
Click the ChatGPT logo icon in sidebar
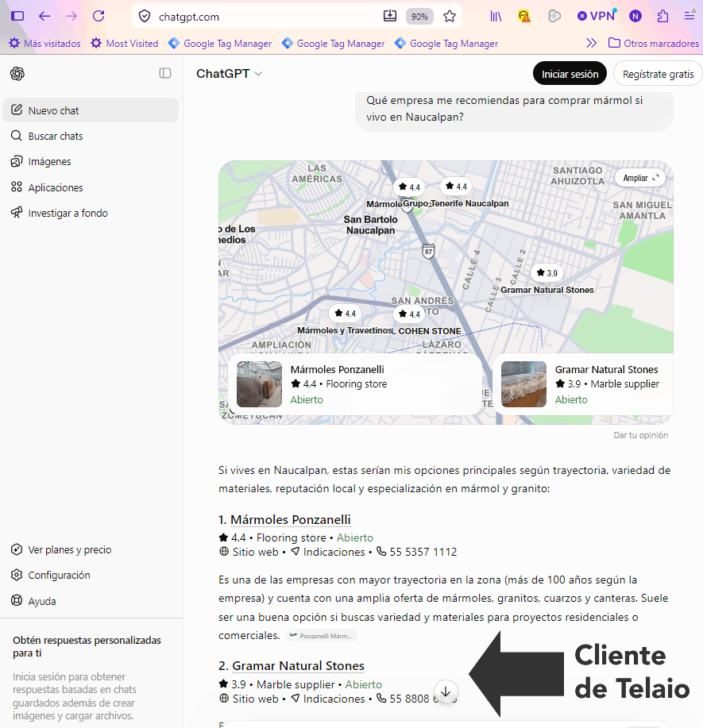[x=17, y=73]
